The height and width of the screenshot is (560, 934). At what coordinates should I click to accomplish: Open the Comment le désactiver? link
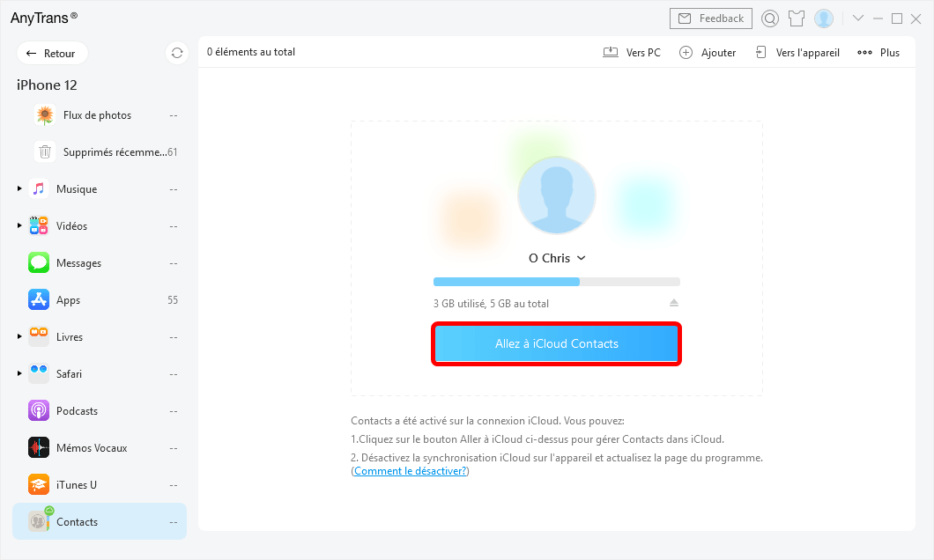tap(410, 471)
